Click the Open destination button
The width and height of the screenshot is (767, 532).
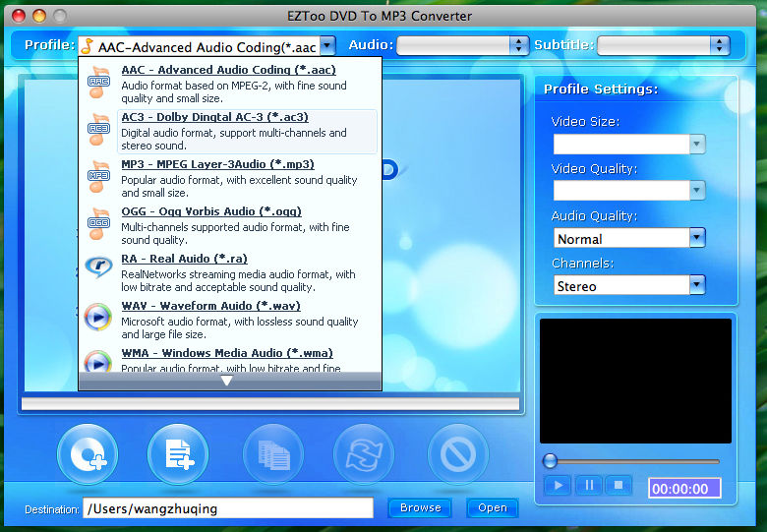pyautogui.click(x=493, y=508)
